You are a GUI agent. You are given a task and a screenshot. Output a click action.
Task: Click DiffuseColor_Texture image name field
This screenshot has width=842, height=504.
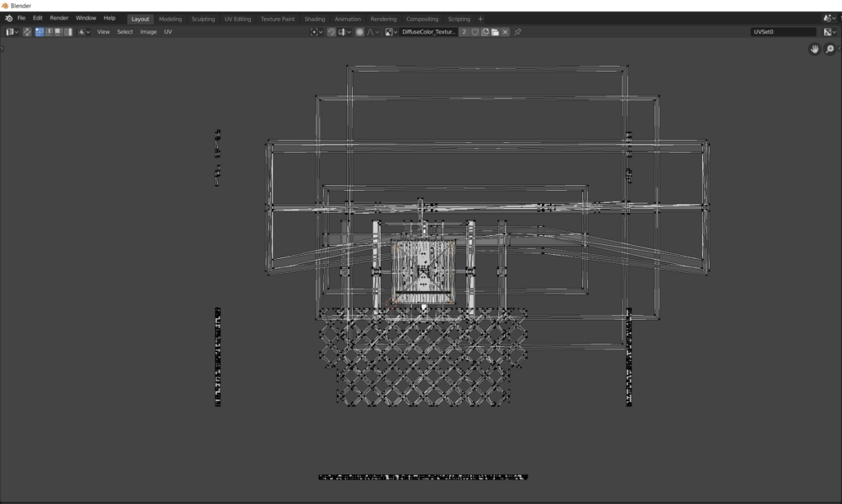click(428, 32)
